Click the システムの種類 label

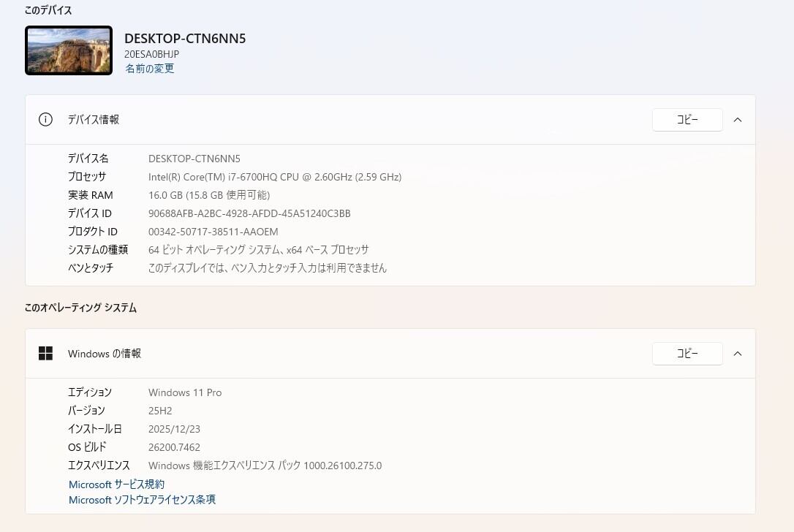(98, 249)
